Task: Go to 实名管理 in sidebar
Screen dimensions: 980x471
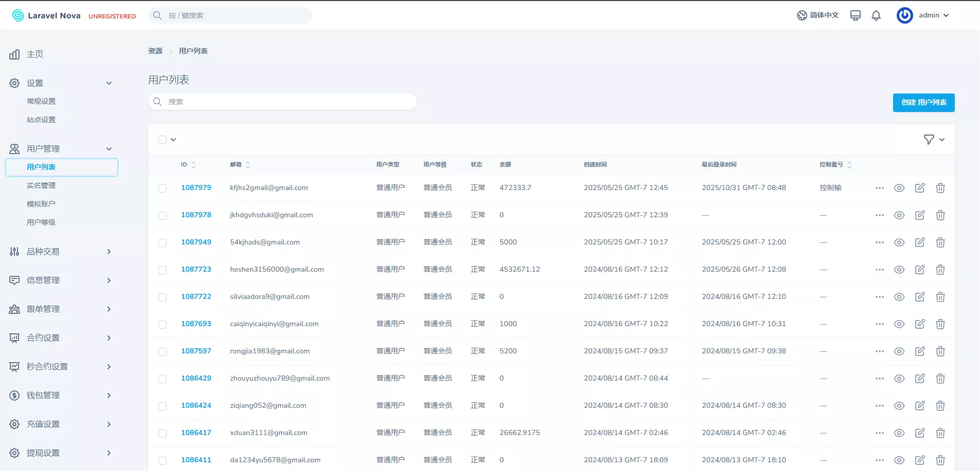Action: tap(41, 185)
